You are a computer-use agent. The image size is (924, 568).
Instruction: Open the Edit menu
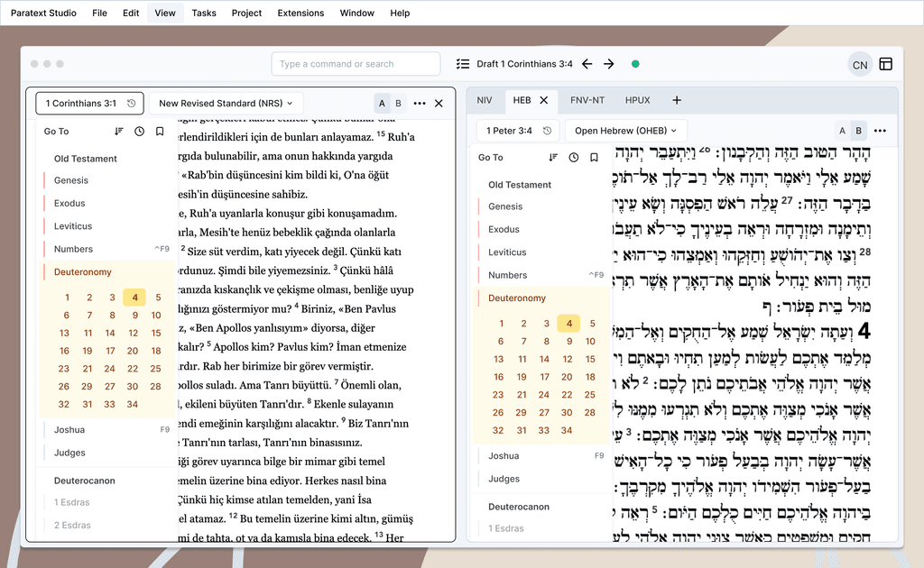coord(131,13)
